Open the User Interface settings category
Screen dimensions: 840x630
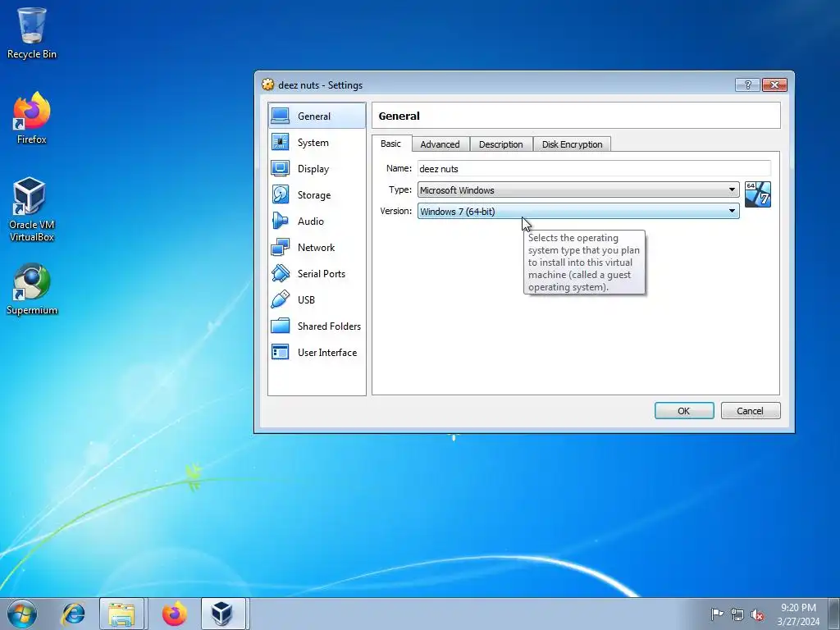click(317, 353)
